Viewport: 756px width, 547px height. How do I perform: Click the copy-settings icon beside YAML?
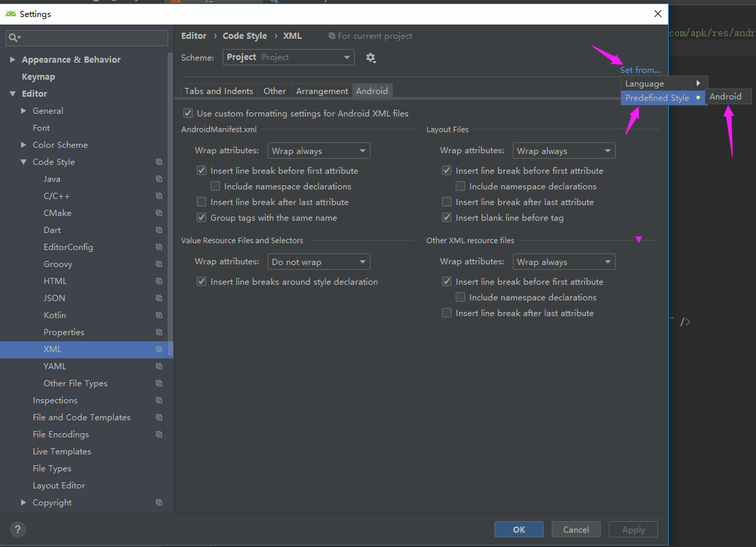tap(159, 366)
